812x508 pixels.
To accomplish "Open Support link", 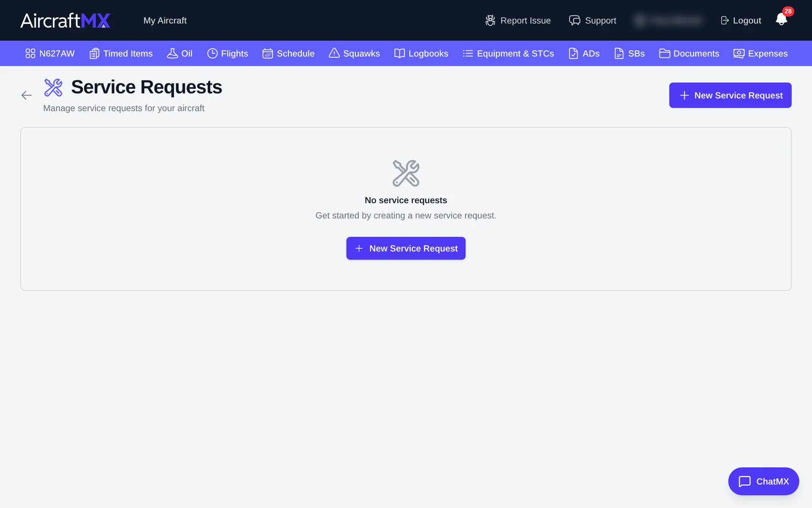I will click(593, 20).
